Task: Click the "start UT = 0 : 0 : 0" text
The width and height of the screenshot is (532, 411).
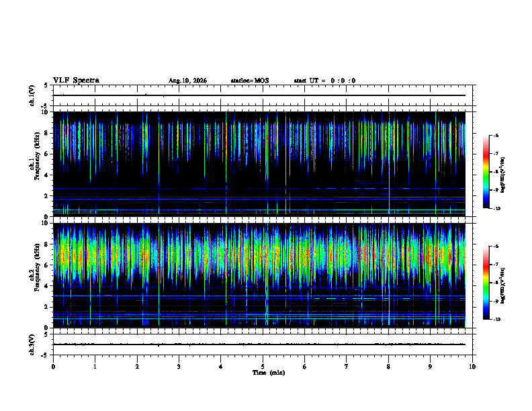Action: (324, 81)
